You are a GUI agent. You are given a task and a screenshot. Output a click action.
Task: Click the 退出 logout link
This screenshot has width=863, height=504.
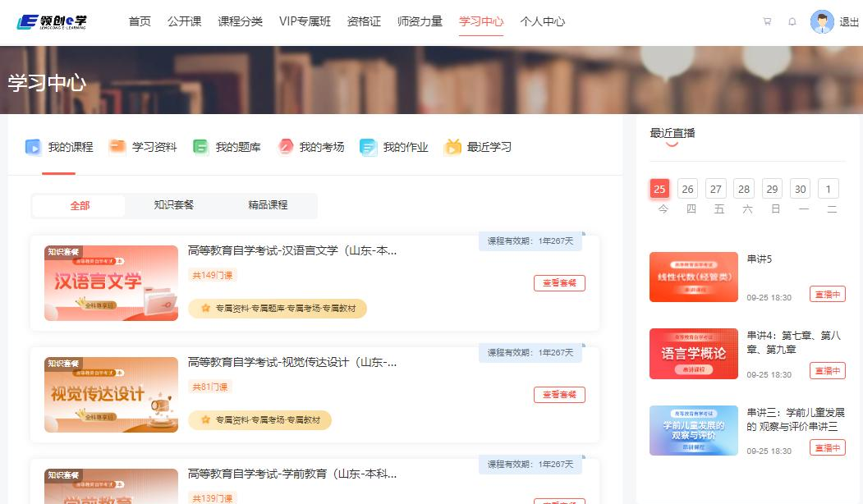847,22
